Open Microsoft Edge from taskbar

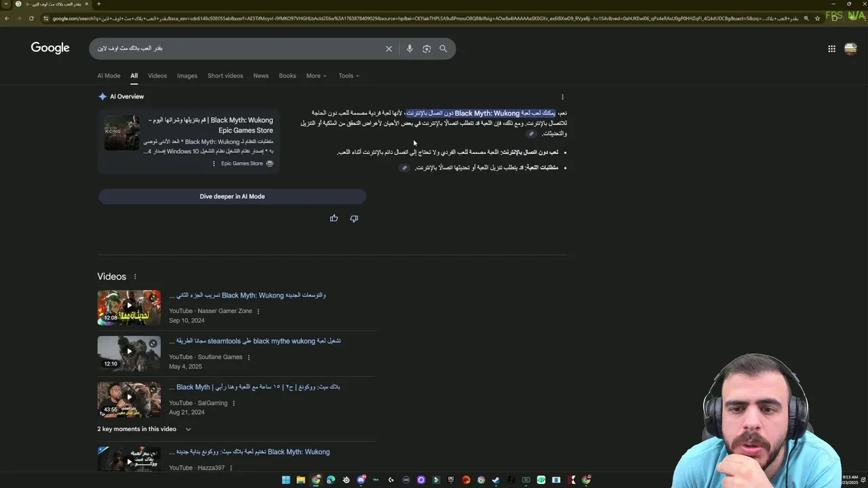coord(331,480)
